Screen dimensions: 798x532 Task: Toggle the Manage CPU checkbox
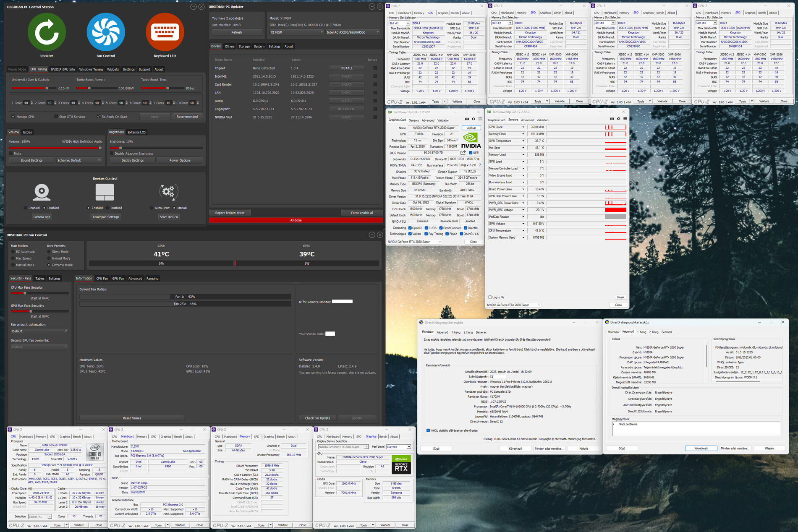point(13,117)
